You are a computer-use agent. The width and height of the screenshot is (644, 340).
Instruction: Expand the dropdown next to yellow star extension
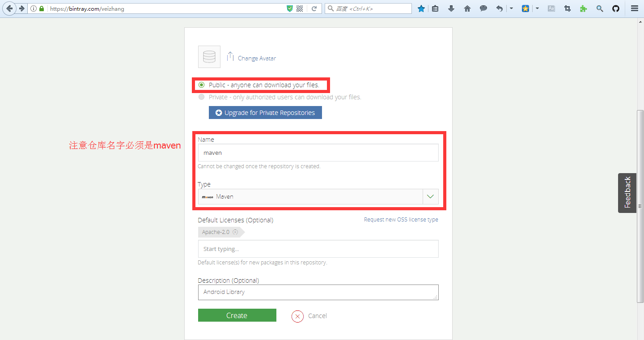(537, 8)
